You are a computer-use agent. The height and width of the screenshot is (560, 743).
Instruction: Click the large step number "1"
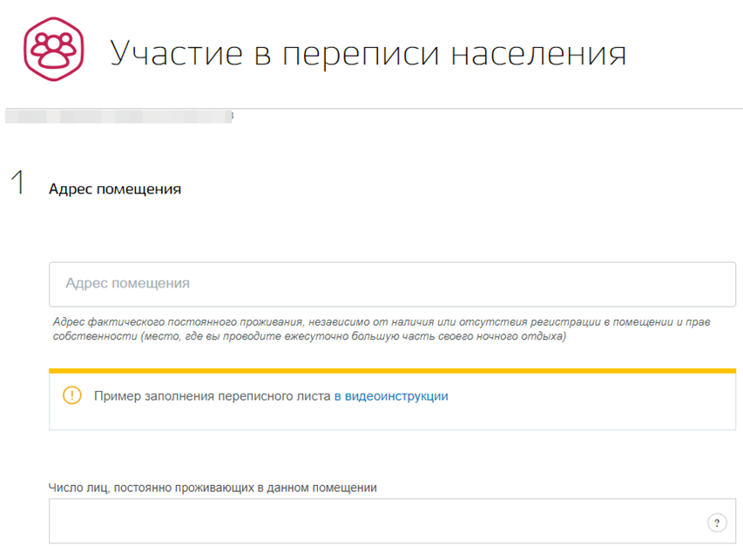click(17, 184)
